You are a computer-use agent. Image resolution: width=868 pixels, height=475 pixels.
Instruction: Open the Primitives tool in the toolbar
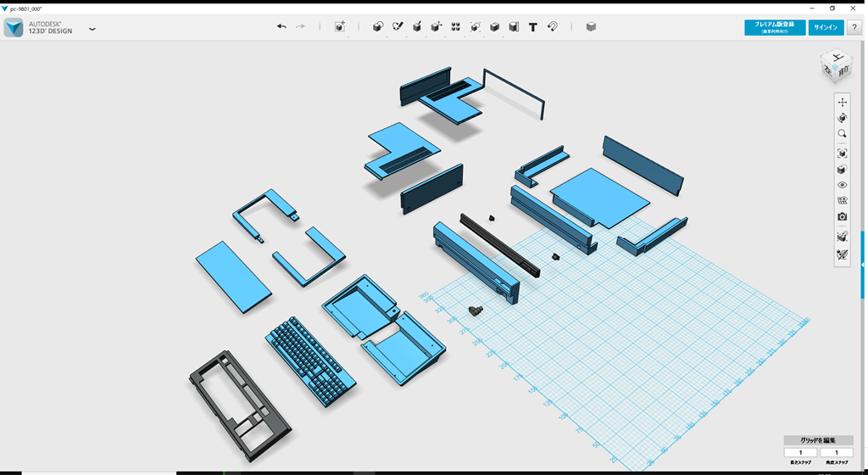[x=378, y=27]
